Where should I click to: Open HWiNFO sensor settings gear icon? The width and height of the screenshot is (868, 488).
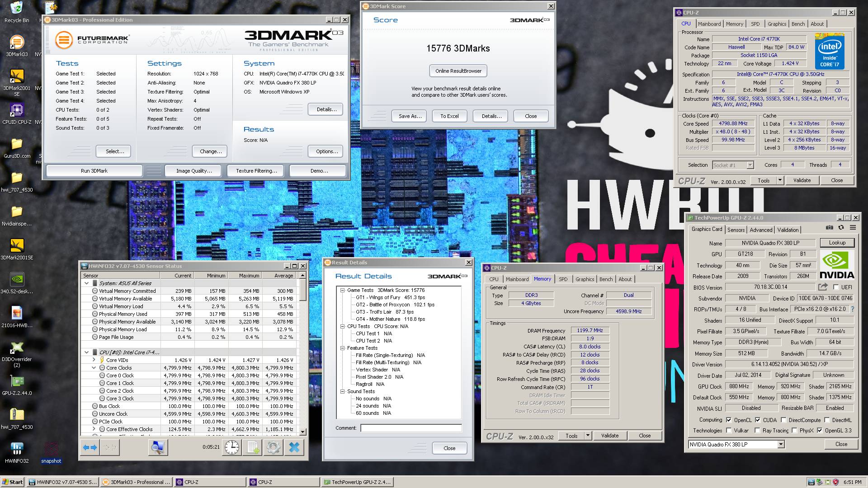point(273,447)
